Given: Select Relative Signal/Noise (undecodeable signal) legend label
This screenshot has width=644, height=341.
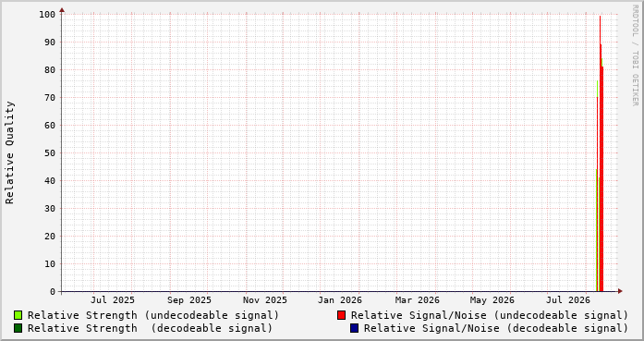Looking at the screenshot, I should [x=490, y=315].
